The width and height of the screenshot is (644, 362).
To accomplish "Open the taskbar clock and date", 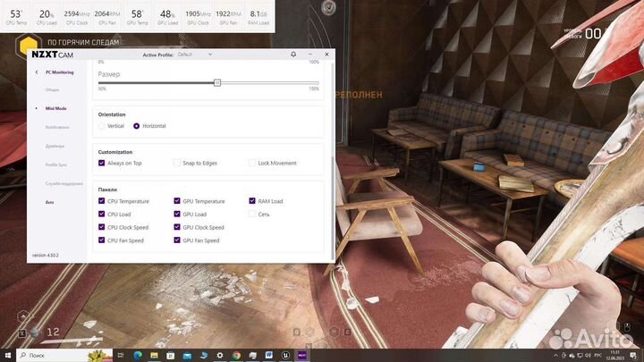I will tap(614, 356).
